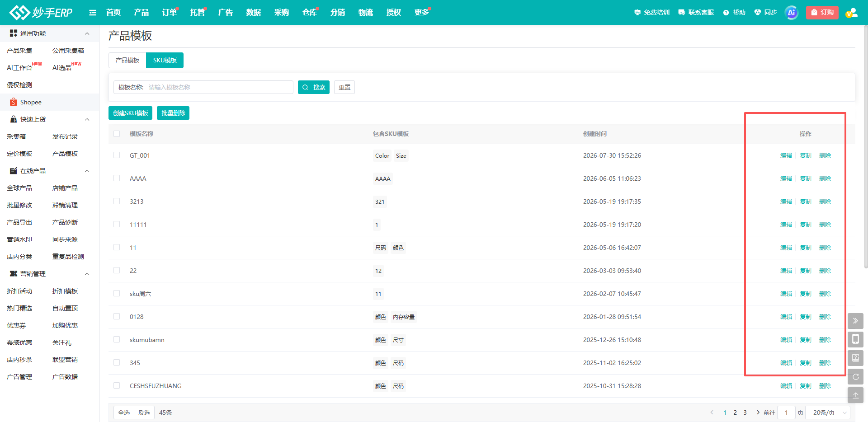The width and height of the screenshot is (868, 422).
Task: Collapse the 通用功能 sidebar section
Action: coord(87,33)
